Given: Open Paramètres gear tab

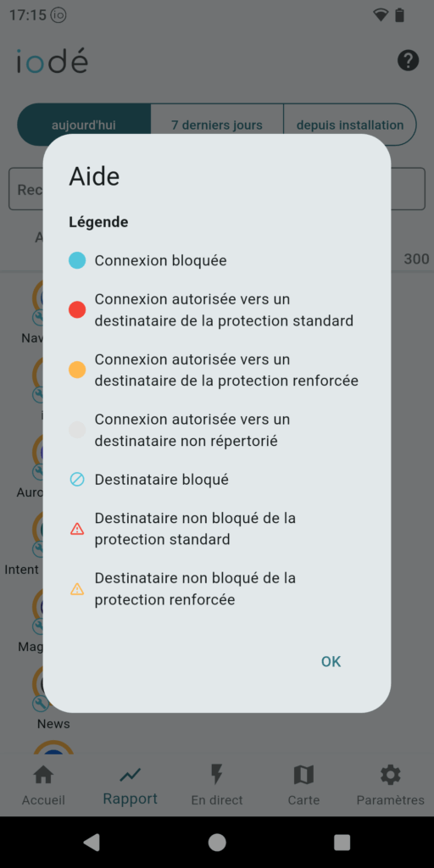Looking at the screenshot, I should [390, 785].
